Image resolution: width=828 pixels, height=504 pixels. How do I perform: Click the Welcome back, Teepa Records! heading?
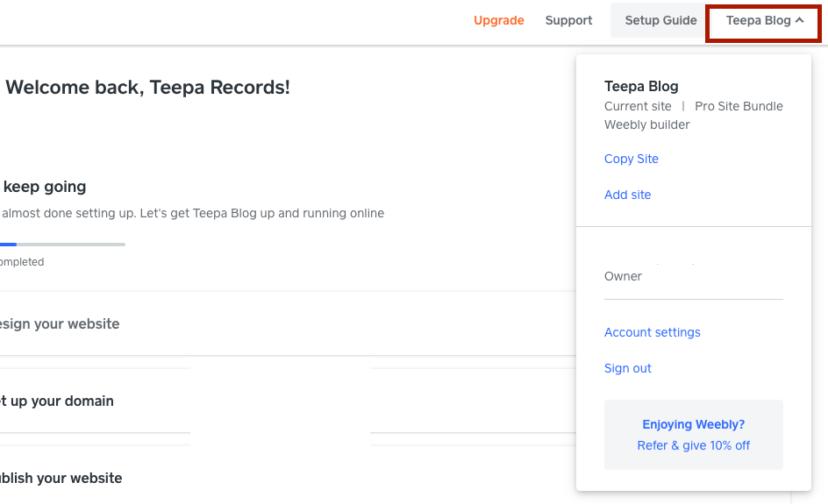pos(147,87)
